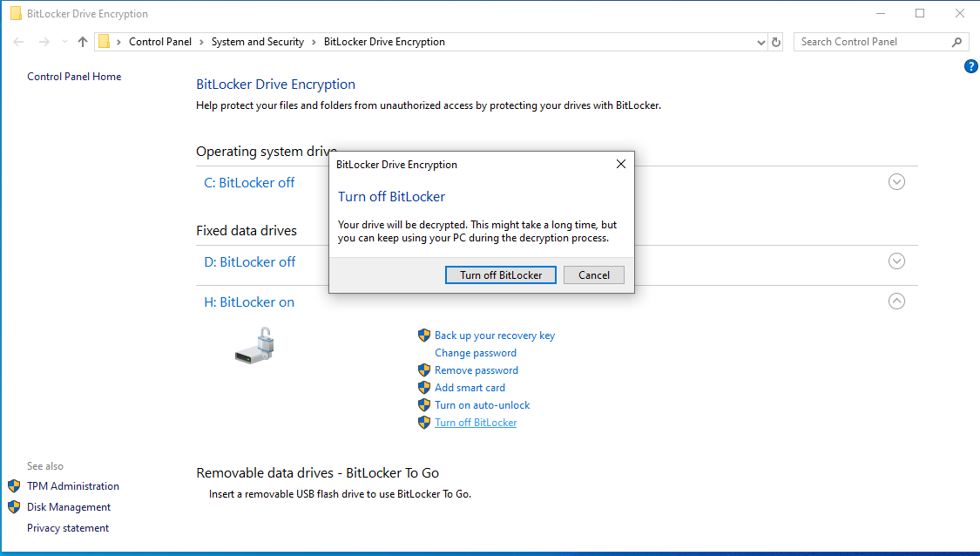Refresh the Control Panel page
The height and width of the screenshot is (556, 980).
(775, 43)
